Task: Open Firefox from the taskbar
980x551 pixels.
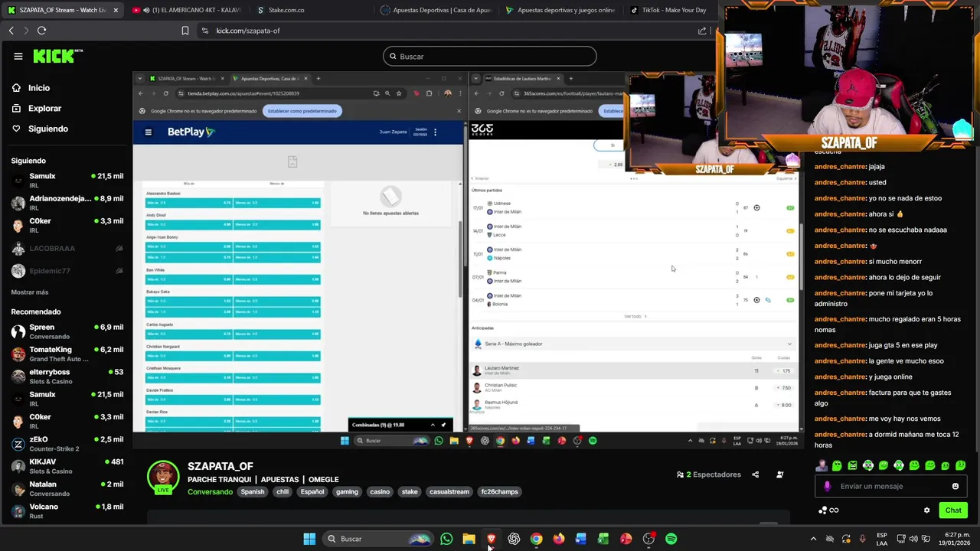Action: [x=559, y=539]
